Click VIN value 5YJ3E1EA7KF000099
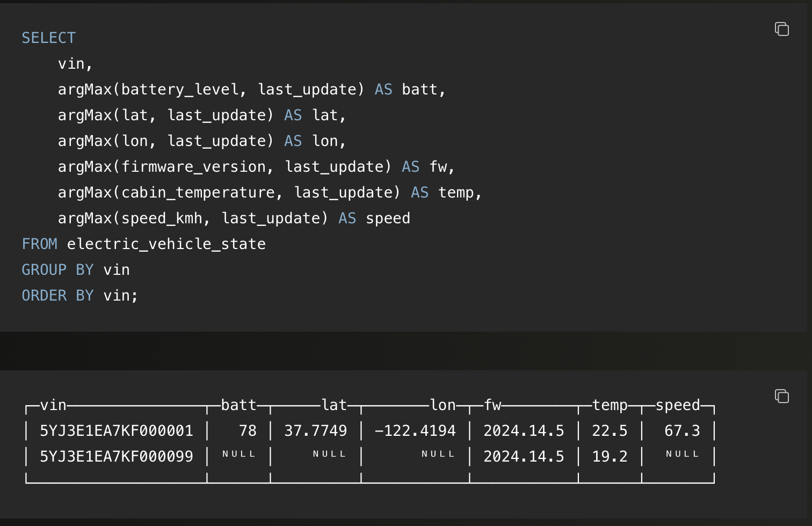Image resolution: width=812 pixels, height=526 pixels. click(117, 456)
